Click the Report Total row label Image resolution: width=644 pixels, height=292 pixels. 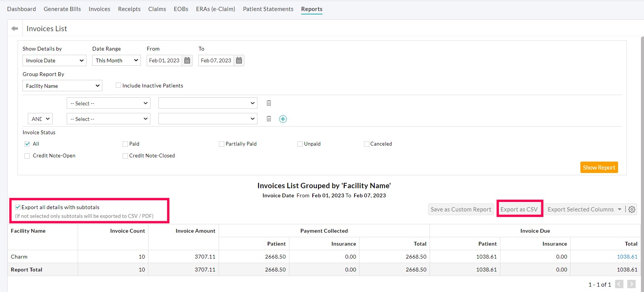(x=27, y=270)
